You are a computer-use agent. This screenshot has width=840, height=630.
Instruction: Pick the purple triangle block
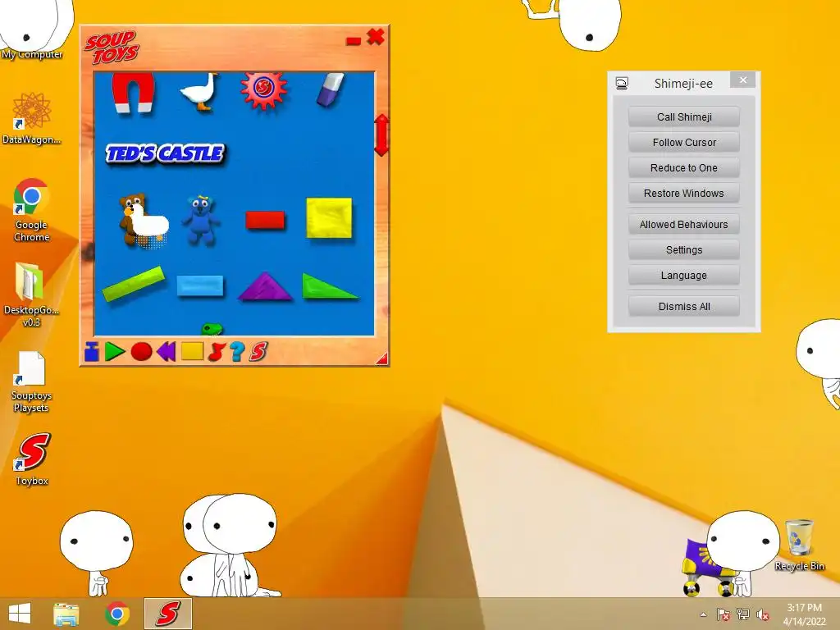tap(265, 286)
